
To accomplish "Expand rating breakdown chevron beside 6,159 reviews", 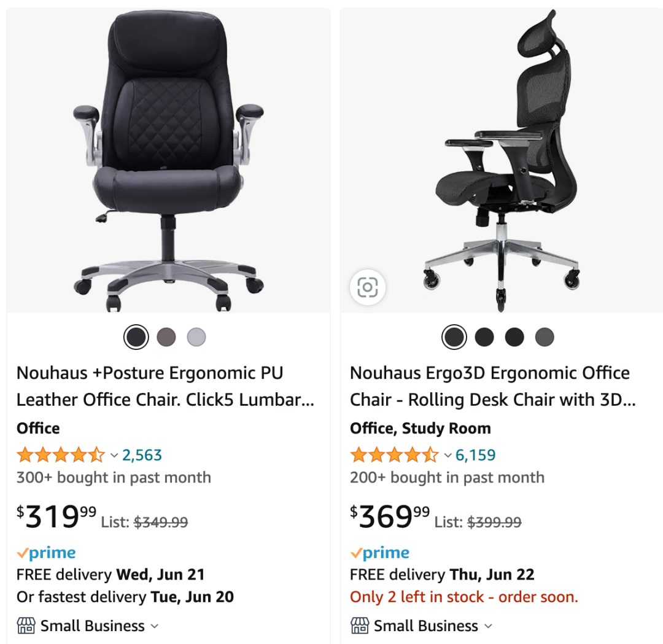I will (x=448, y=456).
